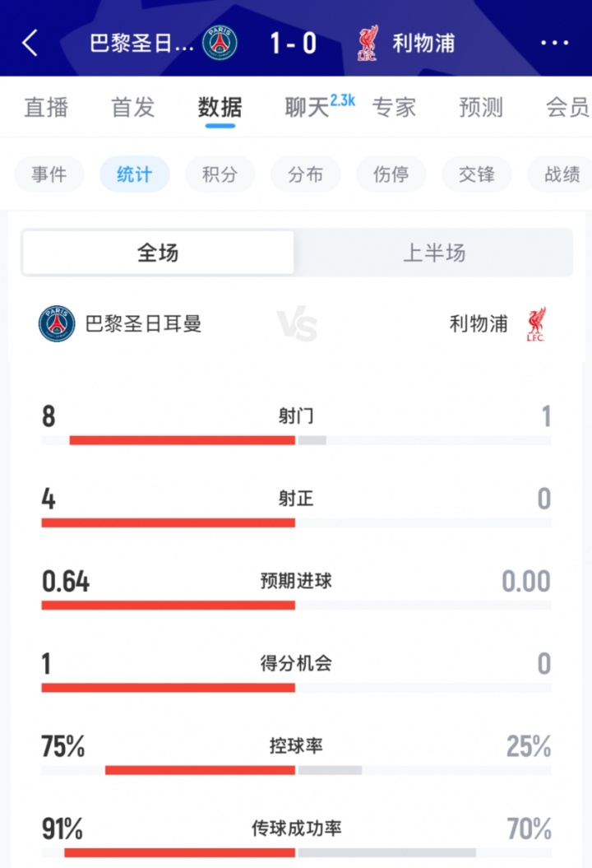Tap the back arrow icon

pyautogui.click(x=30, y=43)
